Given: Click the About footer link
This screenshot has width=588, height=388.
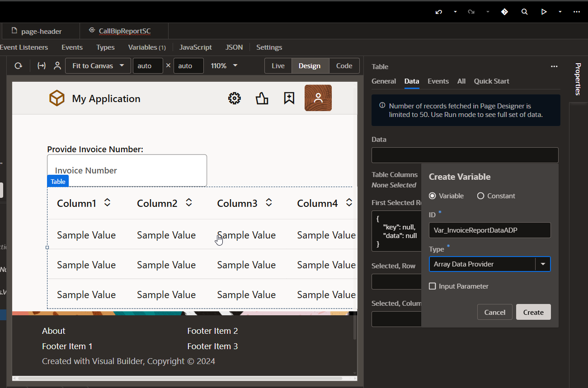Looking at the screenshot, I should point(54,331).
